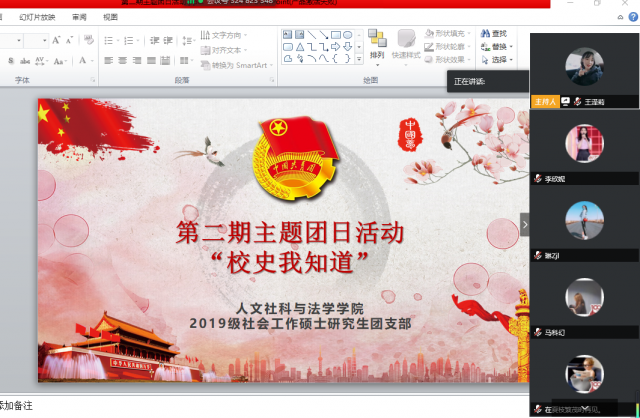Open the font color A dropdown arrow
Viewport: 640px width, 418px height.
[x=92, y=61]
